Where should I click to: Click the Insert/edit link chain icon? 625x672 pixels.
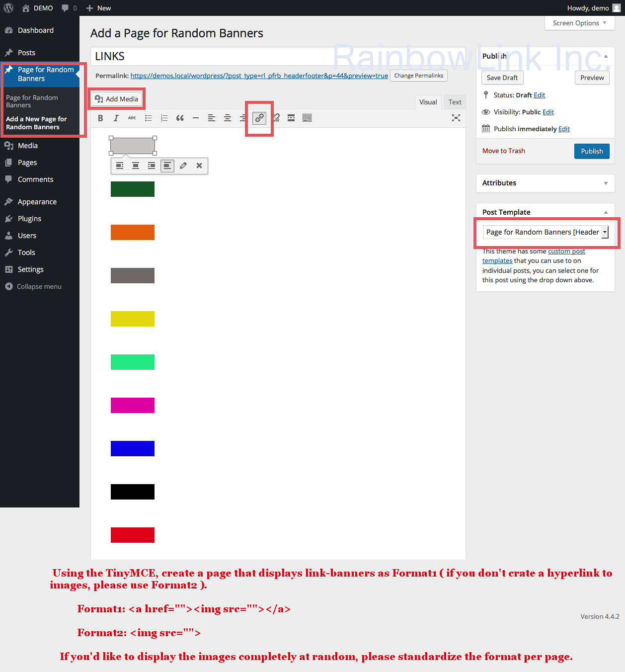259,118
